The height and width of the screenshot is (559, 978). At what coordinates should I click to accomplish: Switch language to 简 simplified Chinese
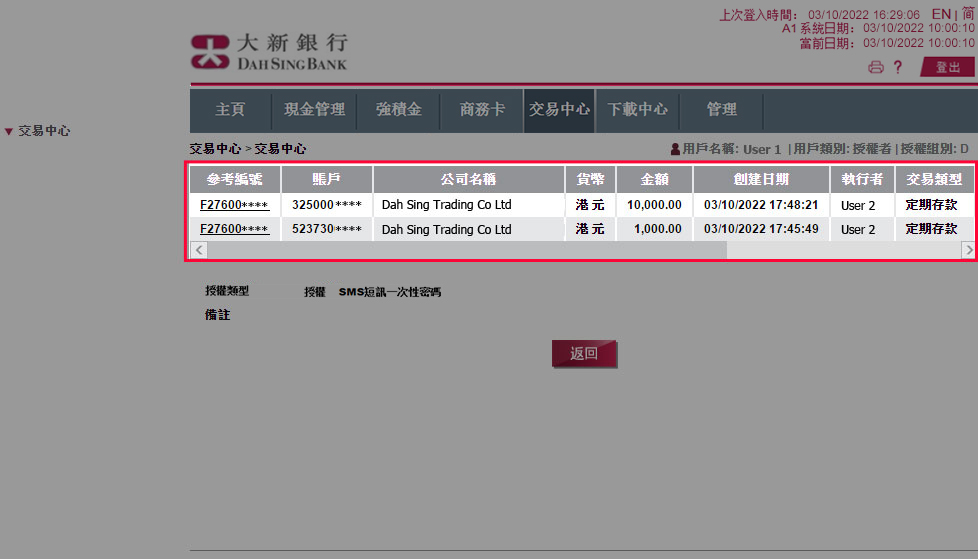point(967,14)
